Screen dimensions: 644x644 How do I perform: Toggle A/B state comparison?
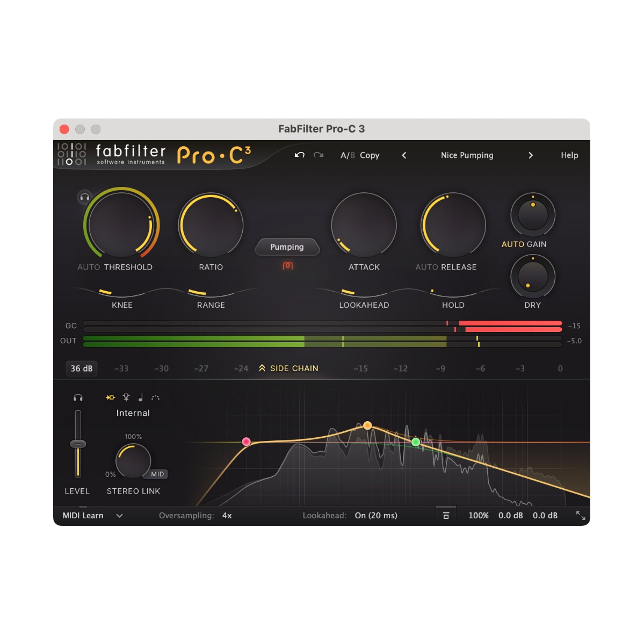tap(347, 155)
